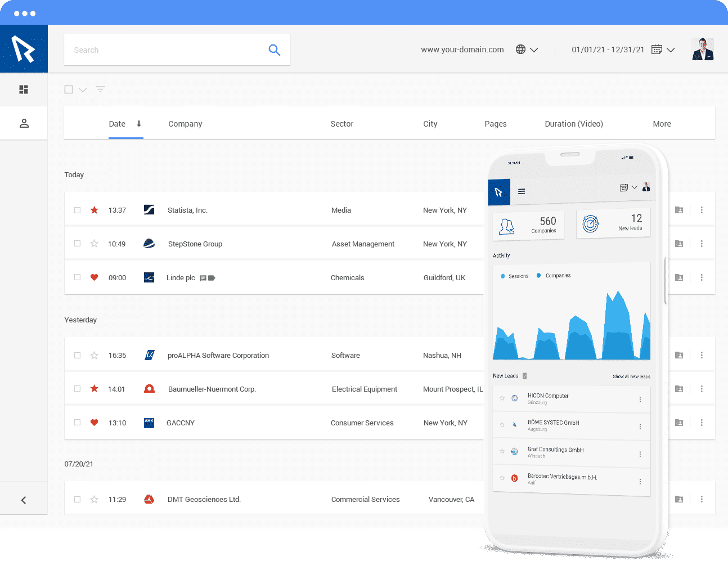
Task: Collapse the sidebar with the back arrow
Action: (x=24, y=500)
